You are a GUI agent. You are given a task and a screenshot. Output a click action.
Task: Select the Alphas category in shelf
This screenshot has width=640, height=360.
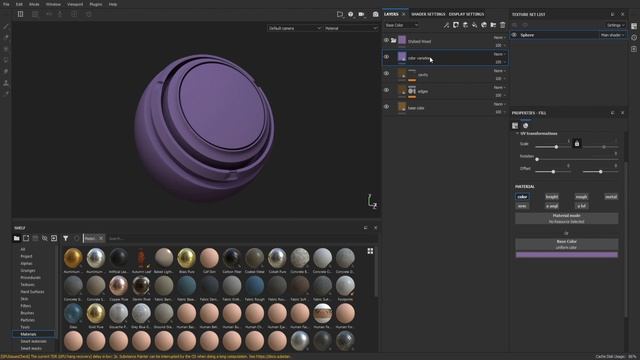pos(26,263)
